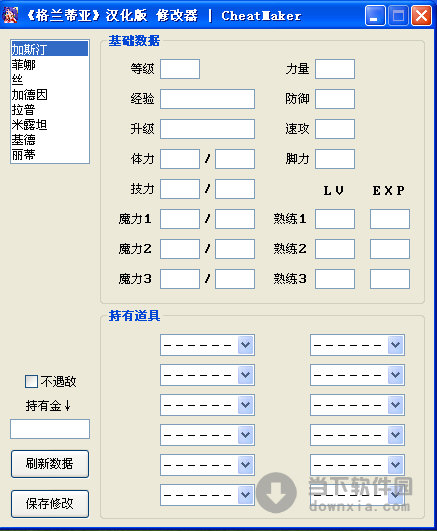Click the 刷新数据 button
This screenshot has height=531, width=437.
(50, 464)
